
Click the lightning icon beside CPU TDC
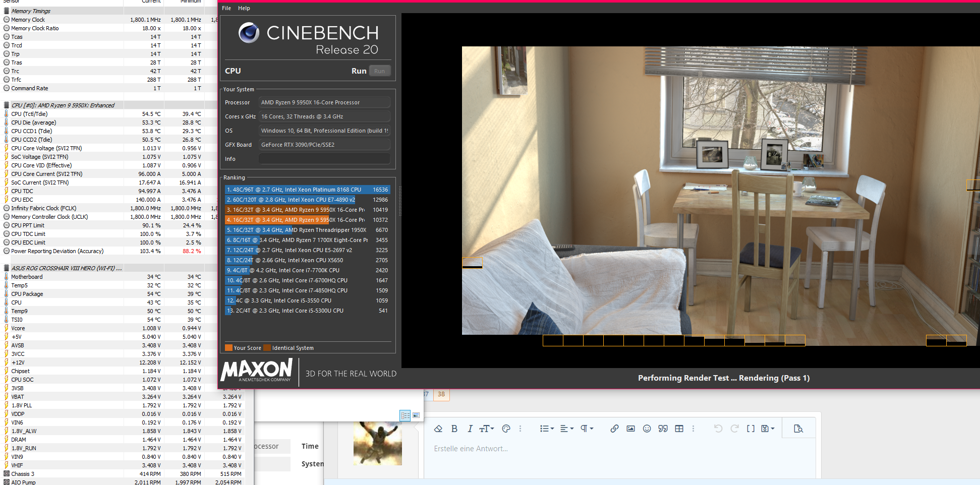point(7,191)
